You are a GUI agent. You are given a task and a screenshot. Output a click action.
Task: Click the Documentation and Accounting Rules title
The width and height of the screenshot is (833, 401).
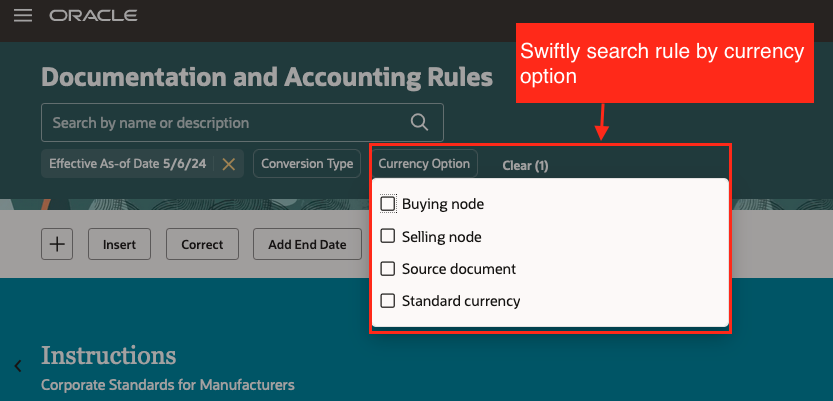point(267,77)
